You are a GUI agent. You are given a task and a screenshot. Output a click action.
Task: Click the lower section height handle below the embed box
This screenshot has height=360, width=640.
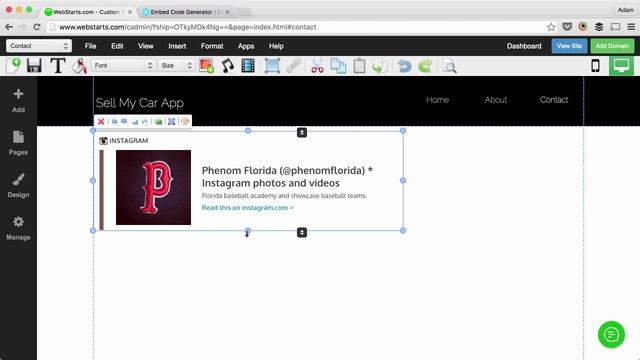coord(302,232)
